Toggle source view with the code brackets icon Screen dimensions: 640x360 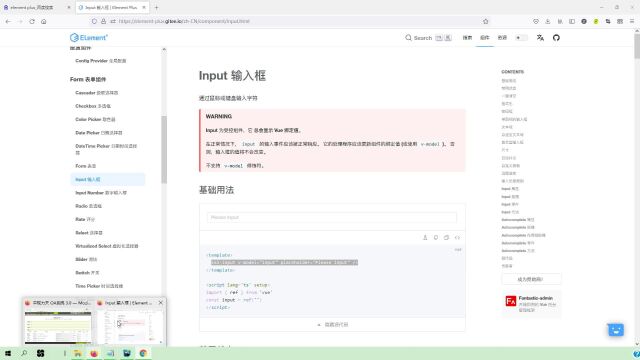pos(457,238)
